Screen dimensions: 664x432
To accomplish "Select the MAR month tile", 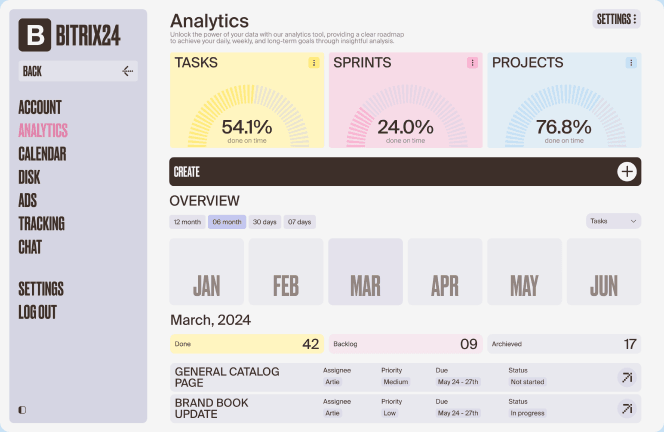I will coord(365,271).
